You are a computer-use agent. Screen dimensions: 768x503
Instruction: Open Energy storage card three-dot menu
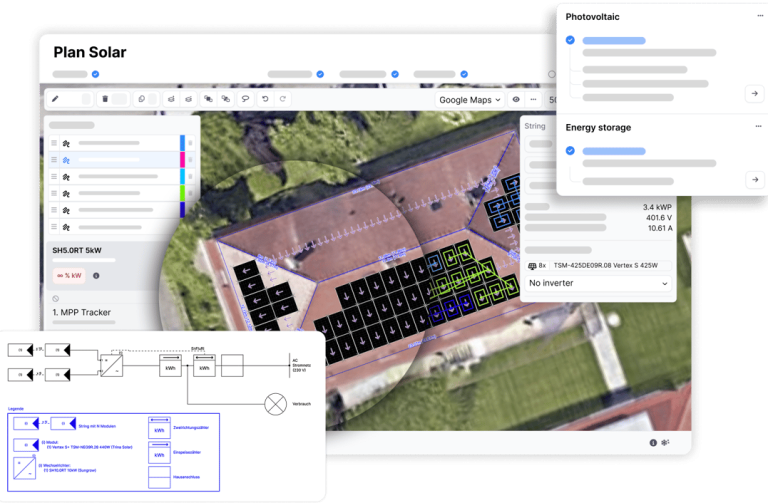(x=759, y=127)
